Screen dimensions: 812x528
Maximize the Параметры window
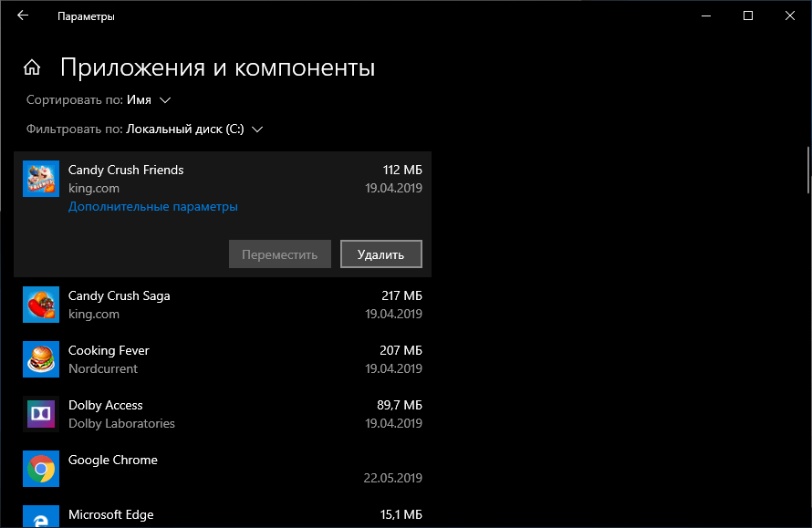[748, 16]
